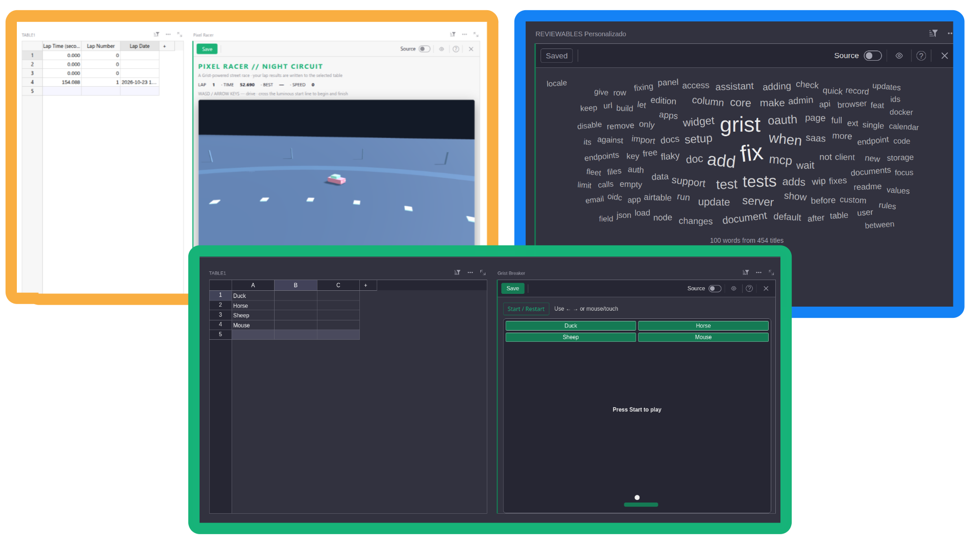Toggle the preview eye in REVIEWABLES editor
The image size is (980, 551).
point(899,56)
